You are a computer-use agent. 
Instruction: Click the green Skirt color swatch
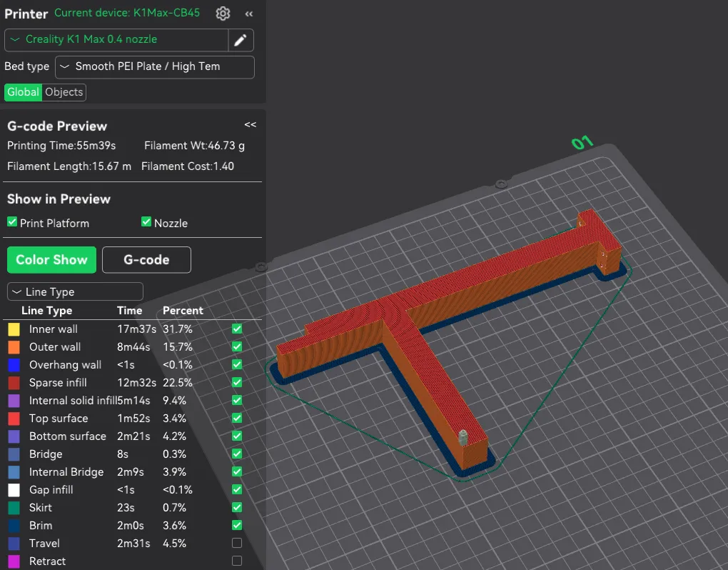point(14,508)
